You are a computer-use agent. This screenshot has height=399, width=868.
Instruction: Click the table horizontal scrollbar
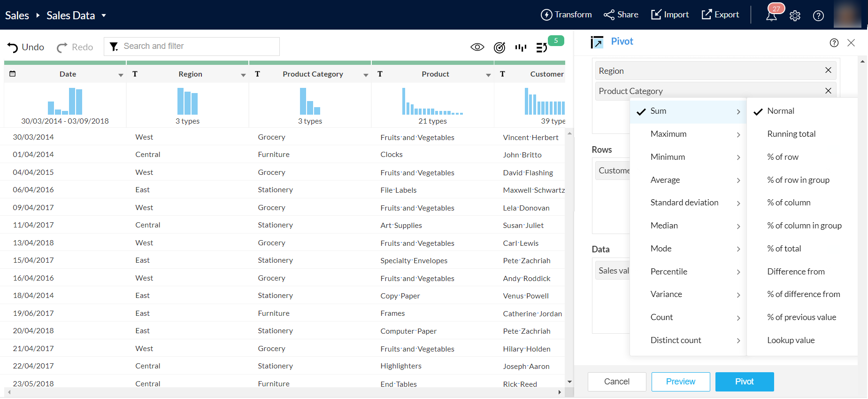pos(284,392)
